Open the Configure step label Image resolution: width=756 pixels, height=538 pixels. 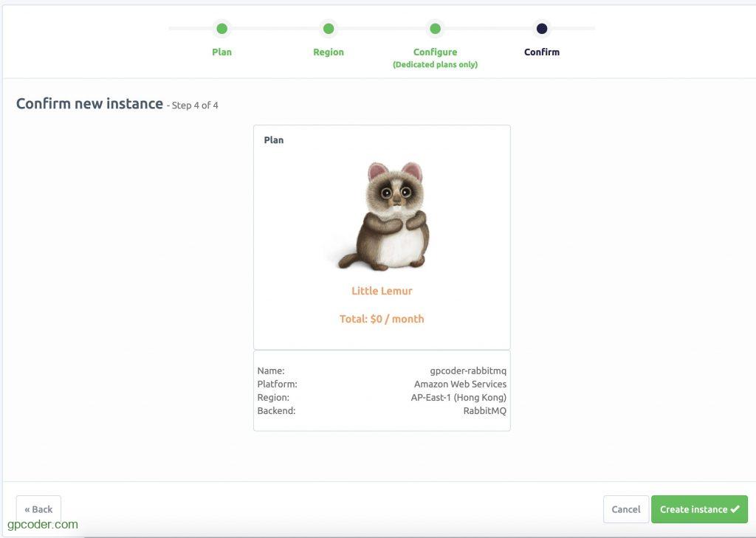click(435, 52)
